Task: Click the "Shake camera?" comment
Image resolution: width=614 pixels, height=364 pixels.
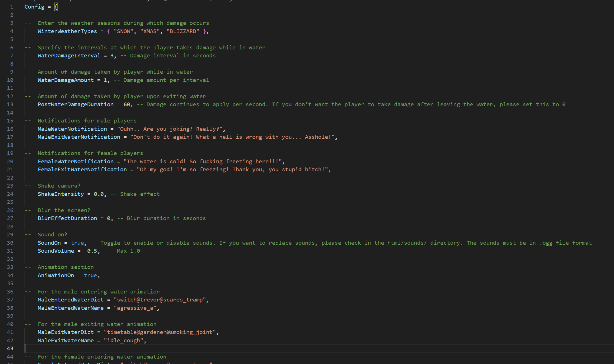Action: pos(59,186)
